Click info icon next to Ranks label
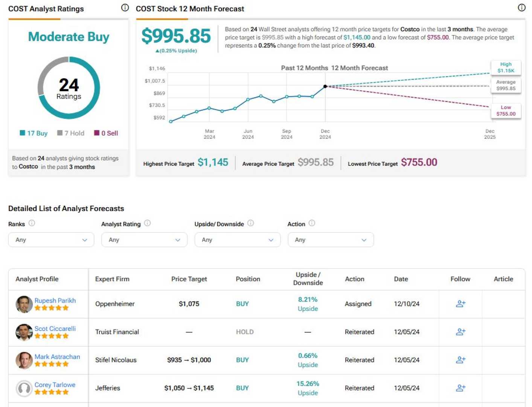532x407 pixels. pyautogui.click(x=32, y=223)
